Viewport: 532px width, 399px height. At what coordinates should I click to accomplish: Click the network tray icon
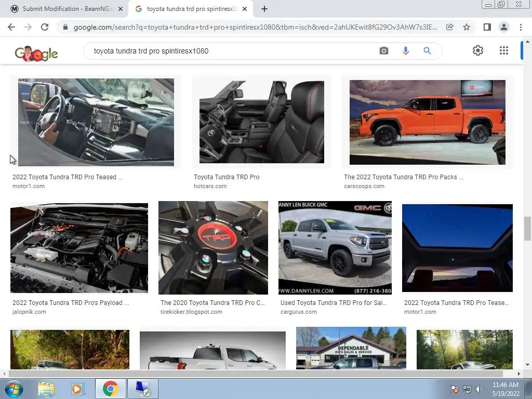[467, 389]
